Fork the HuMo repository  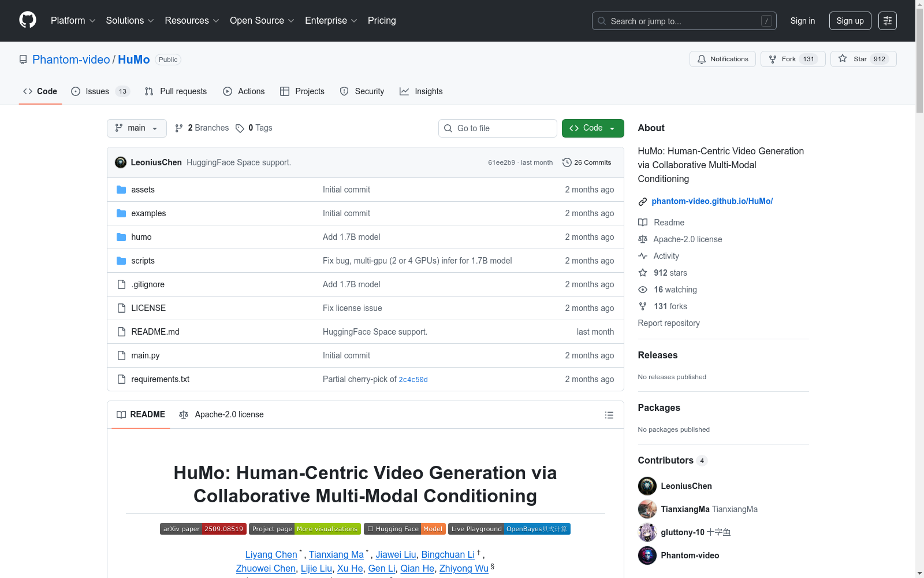click(x=793, y=59)
